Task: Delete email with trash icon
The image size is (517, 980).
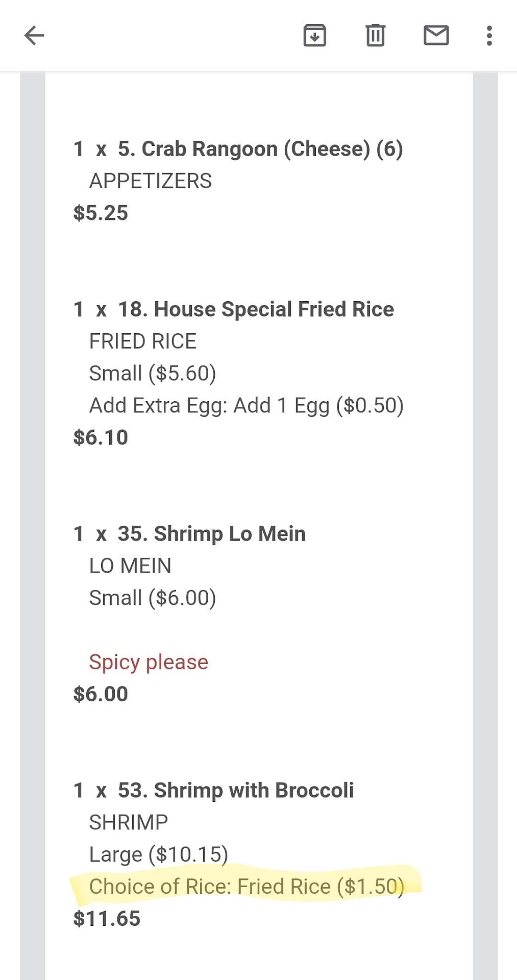Action: (x=375, y=36)
